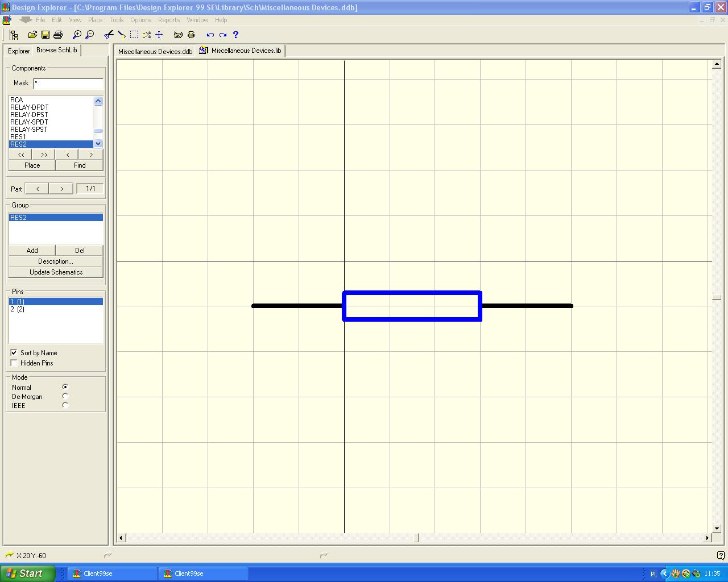Click the Mask input field

[68, 83]
